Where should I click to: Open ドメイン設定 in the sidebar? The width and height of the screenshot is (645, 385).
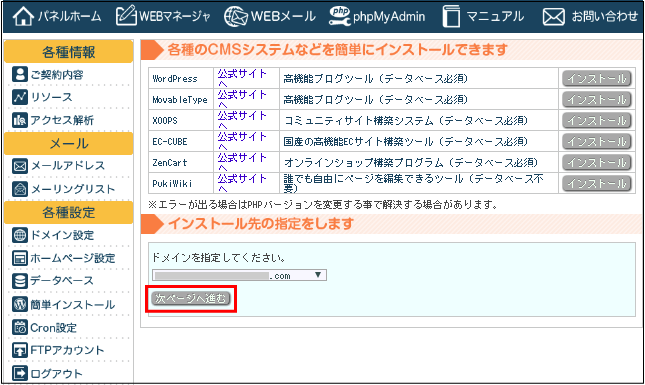coord(53,235)
